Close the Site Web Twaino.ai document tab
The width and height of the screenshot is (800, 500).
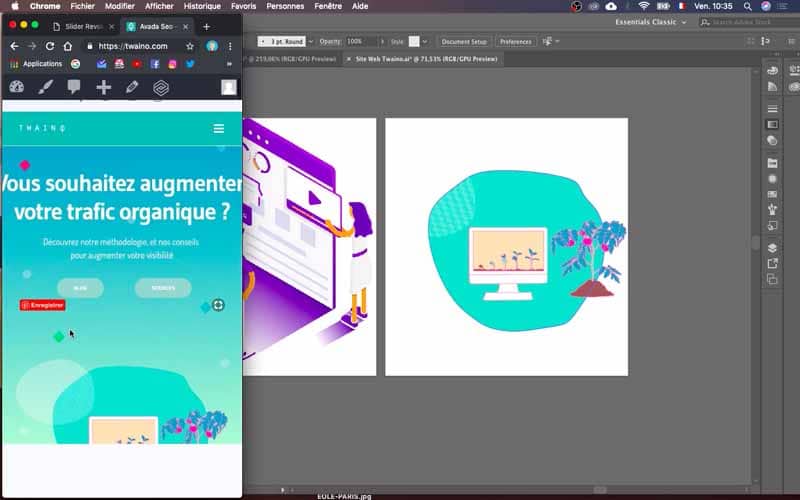pos(349,59)
